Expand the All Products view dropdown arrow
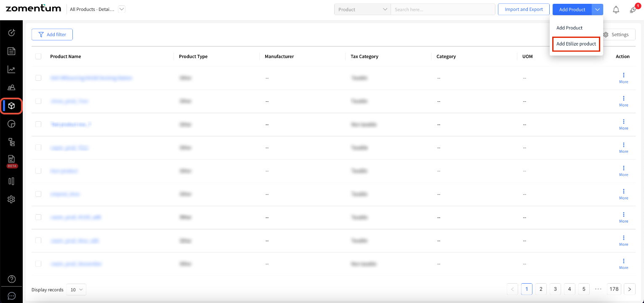The width and height of the screenshot is (644, 303). 122,9
